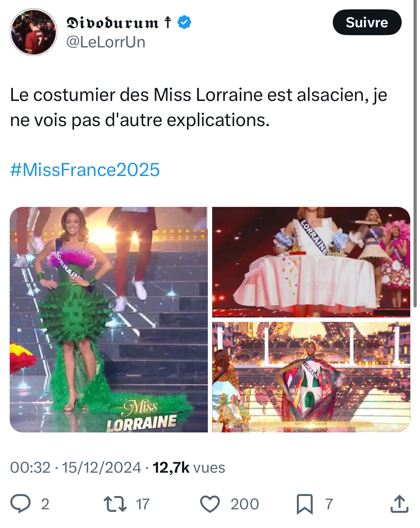Open the @LeLorrUn handle link

[x=106, y=42]
